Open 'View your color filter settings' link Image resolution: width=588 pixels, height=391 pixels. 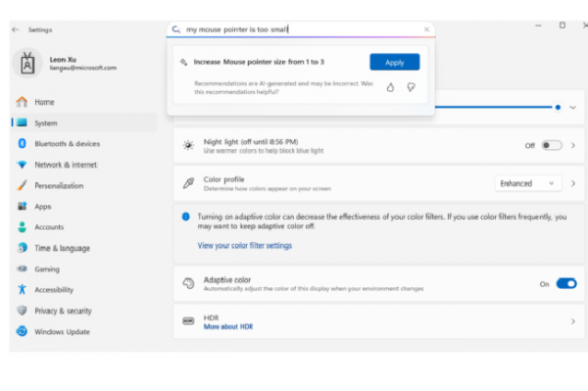click(244, 246)
